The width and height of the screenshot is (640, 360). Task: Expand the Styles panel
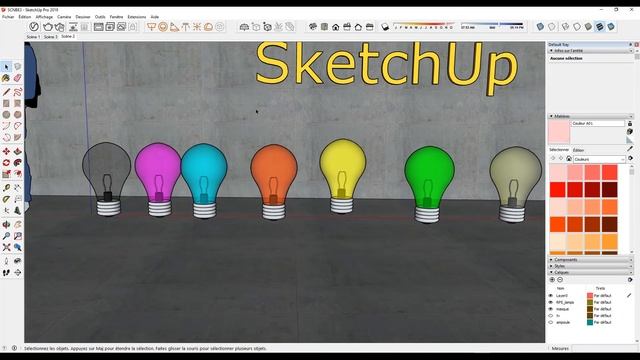(591, 266)
